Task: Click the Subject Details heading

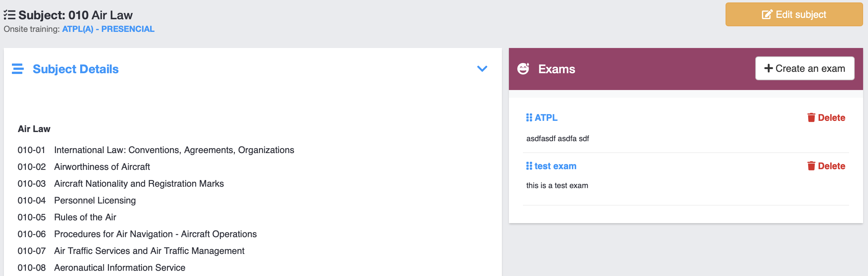Action: coord(76,69)
